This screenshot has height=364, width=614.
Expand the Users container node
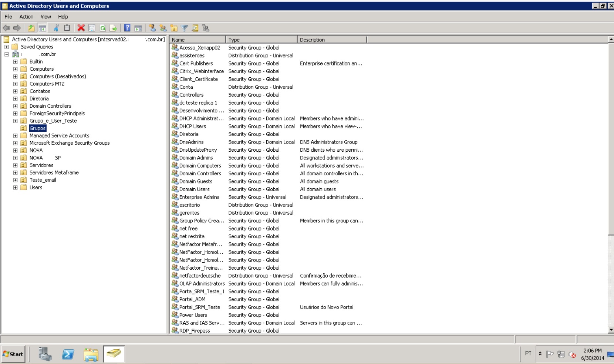[15, 188]
